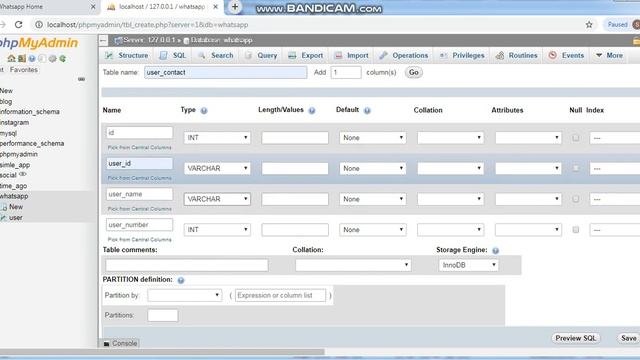
Task: Open phpMyAdmin documentation help icon in sidebar
Action: pyautogui.click(x=32, y=58)
